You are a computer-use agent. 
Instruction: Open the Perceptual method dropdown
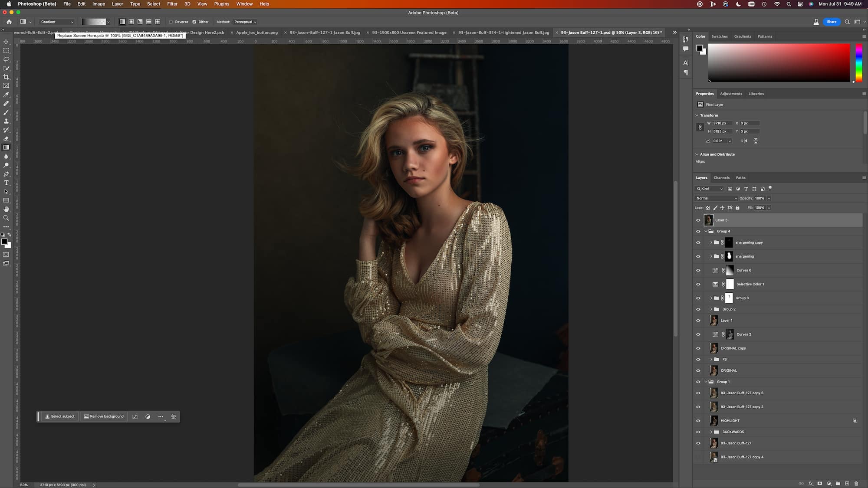click(x=245, y=22)
